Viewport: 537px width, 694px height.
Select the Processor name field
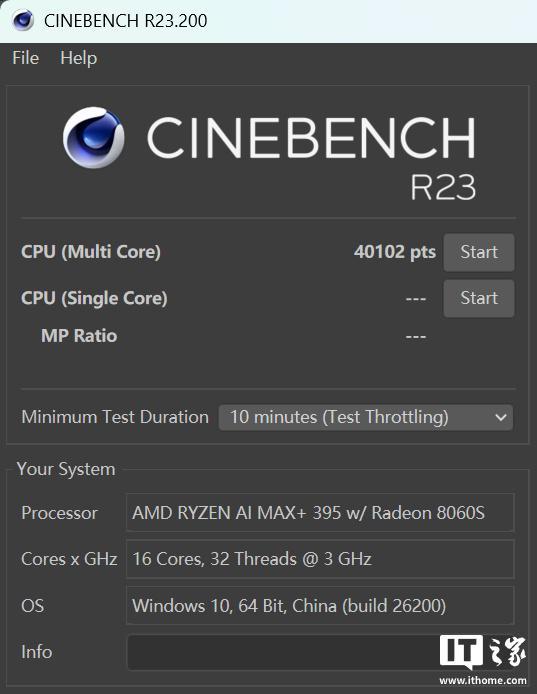(x=320, y=513)
